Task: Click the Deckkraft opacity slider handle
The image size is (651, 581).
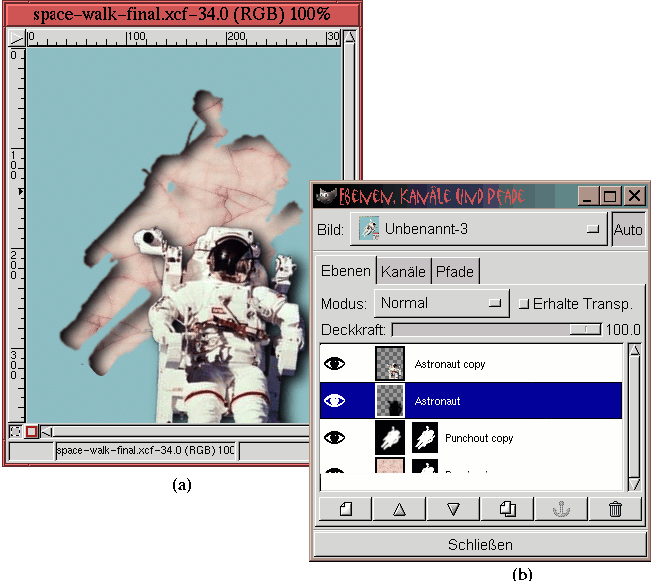Action: click(x=578, y=329)
